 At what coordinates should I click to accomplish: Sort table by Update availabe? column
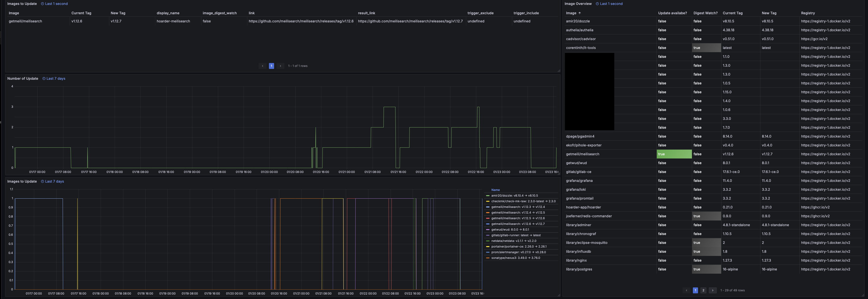tap(672, 13)
